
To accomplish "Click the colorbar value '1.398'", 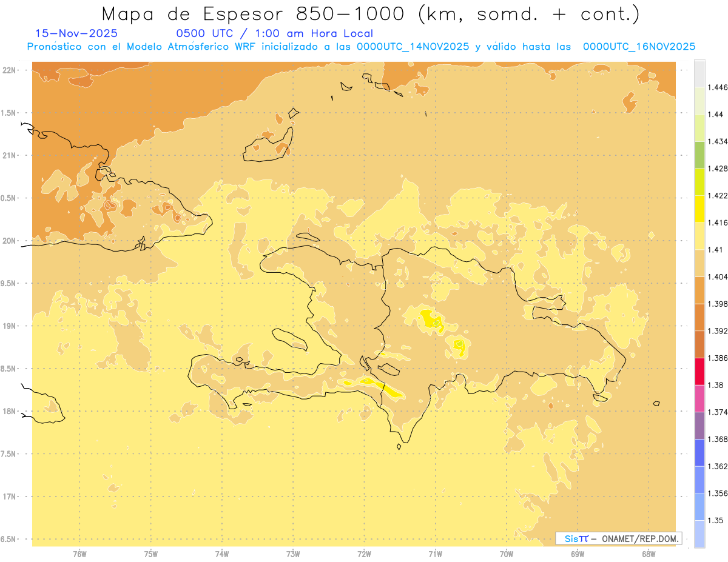I will point(717,304).
